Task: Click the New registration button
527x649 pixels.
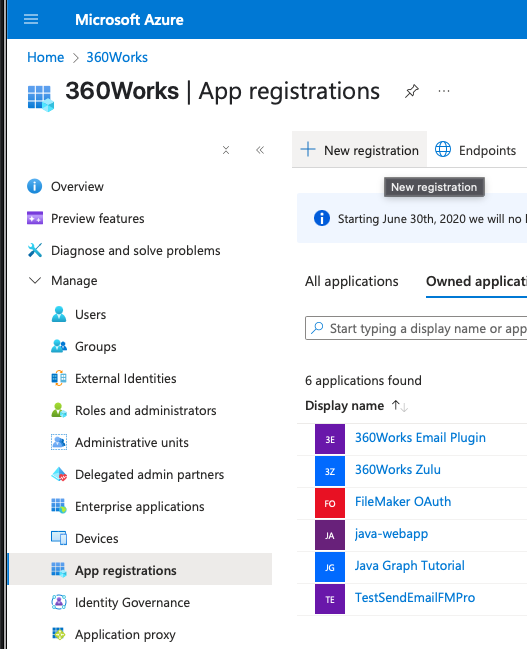Action: pyautogui.click(x=359, y=150)
